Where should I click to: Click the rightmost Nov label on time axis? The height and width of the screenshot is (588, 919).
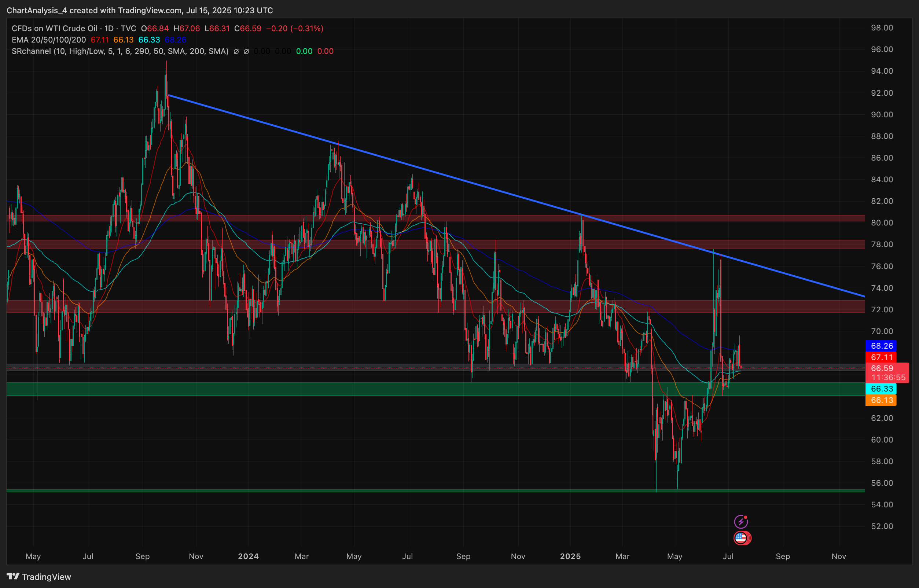pos(839,556)
